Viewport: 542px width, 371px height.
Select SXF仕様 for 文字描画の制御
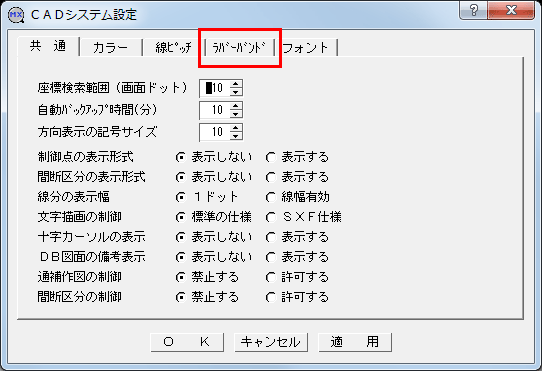303,217
